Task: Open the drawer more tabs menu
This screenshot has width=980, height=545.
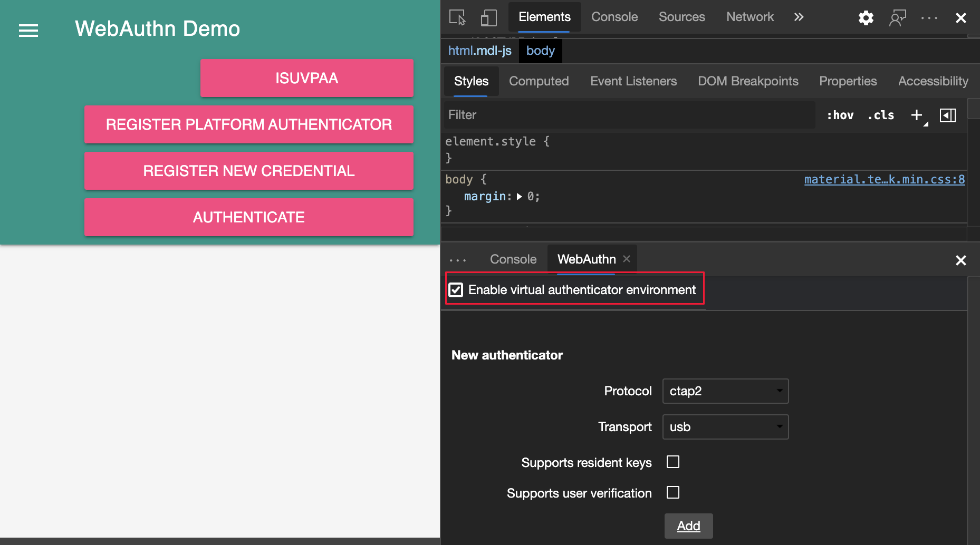Action: coord(458,259)
